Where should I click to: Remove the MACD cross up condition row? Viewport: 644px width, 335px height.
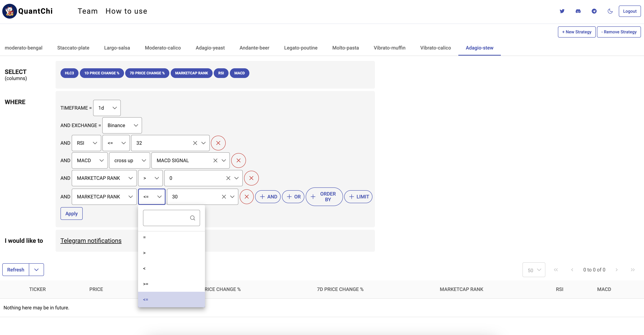coord(239,160)
